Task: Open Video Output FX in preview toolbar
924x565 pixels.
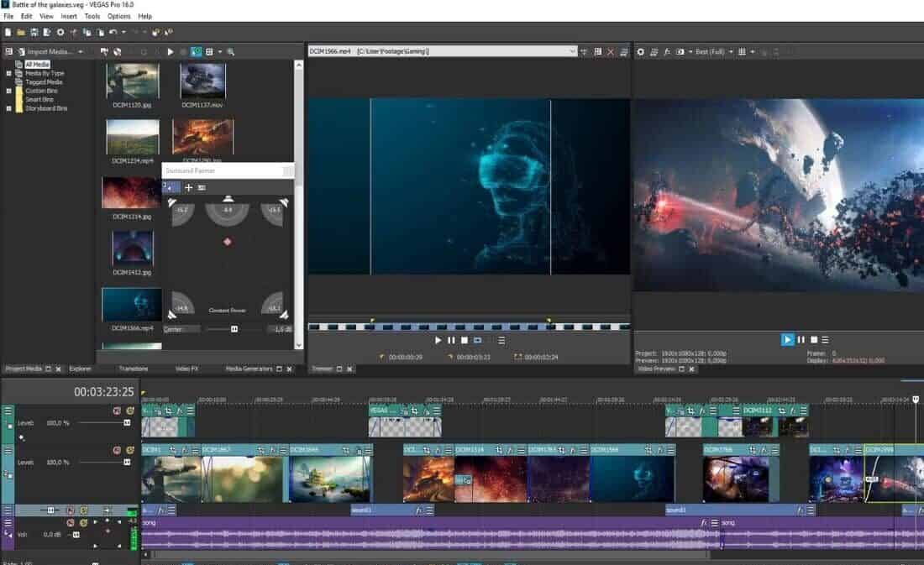Action: [667, 52]
